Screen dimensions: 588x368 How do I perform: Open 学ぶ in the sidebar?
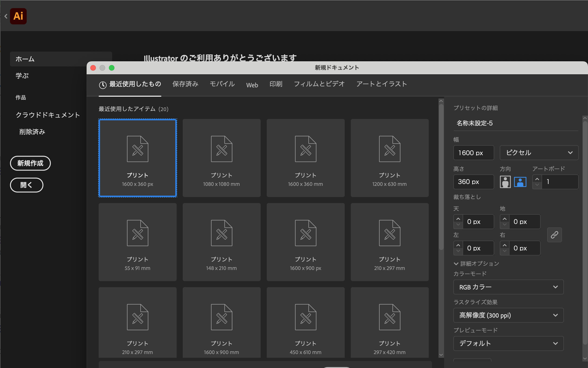click(x=22, y=76)
